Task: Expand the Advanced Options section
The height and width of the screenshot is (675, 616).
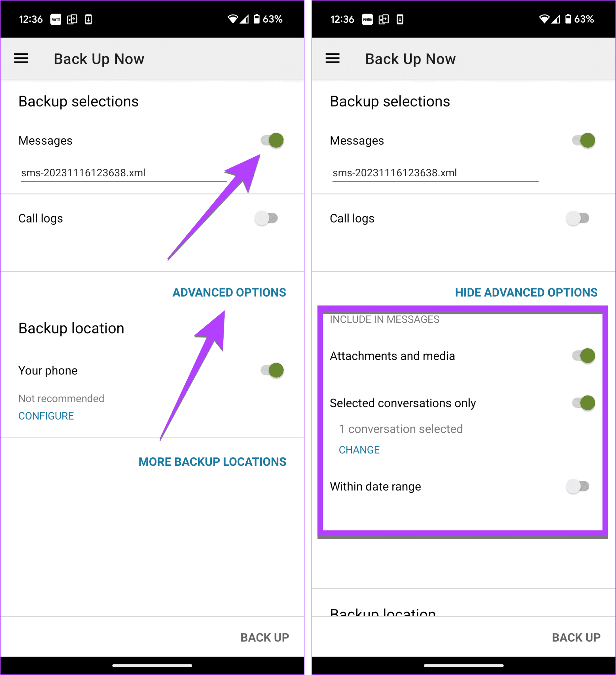Action: click(229, 292)
